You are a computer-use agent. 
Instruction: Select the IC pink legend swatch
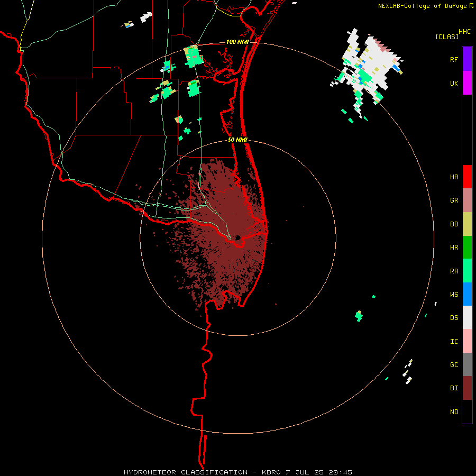pyautogui.click(x=467, y=341)
